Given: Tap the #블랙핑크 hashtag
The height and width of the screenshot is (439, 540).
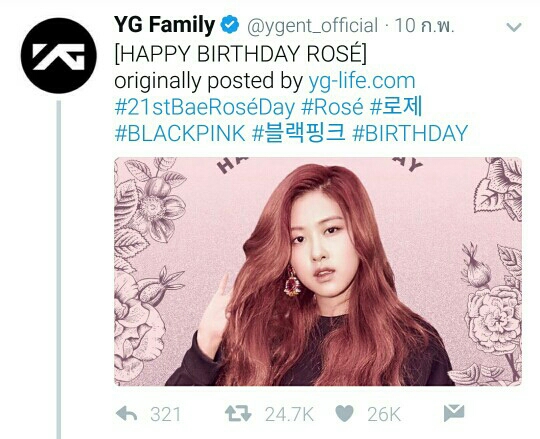Looking at the screenshot, I should 299,133.
